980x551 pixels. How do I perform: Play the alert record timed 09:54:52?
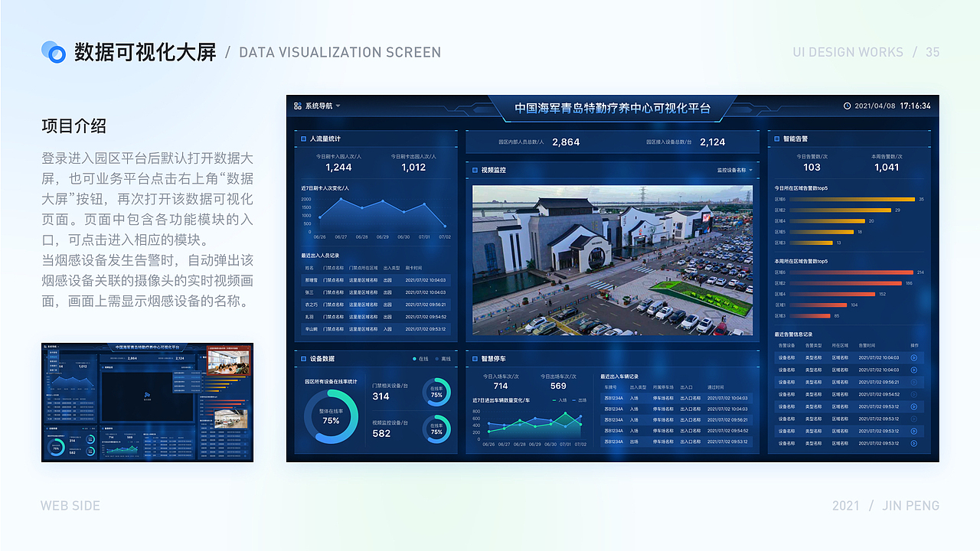click(913, 394)
